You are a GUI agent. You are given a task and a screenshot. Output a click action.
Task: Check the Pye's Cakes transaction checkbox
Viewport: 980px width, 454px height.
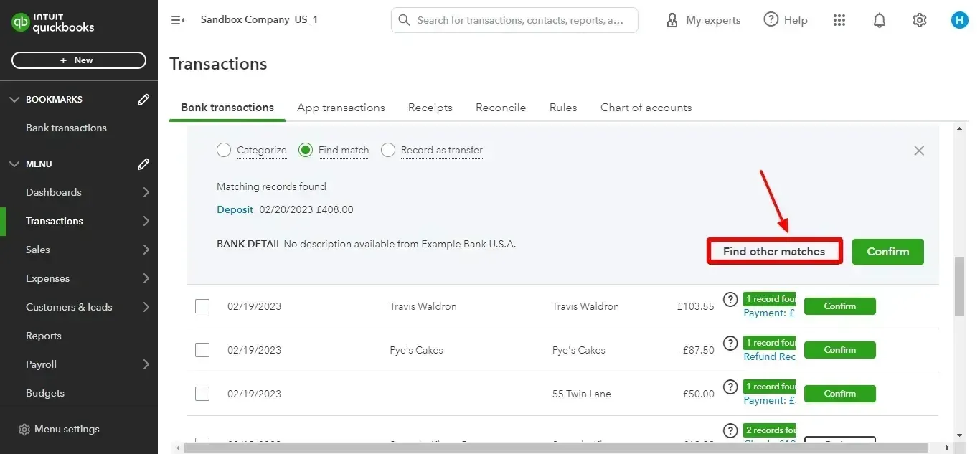pyautogui.click(x=202, y=350)
